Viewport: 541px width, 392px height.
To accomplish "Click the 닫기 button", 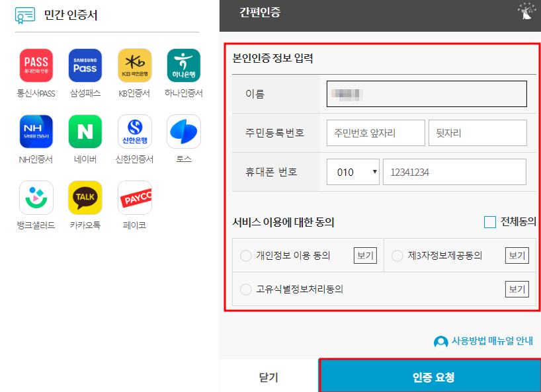I will point(268,376).
